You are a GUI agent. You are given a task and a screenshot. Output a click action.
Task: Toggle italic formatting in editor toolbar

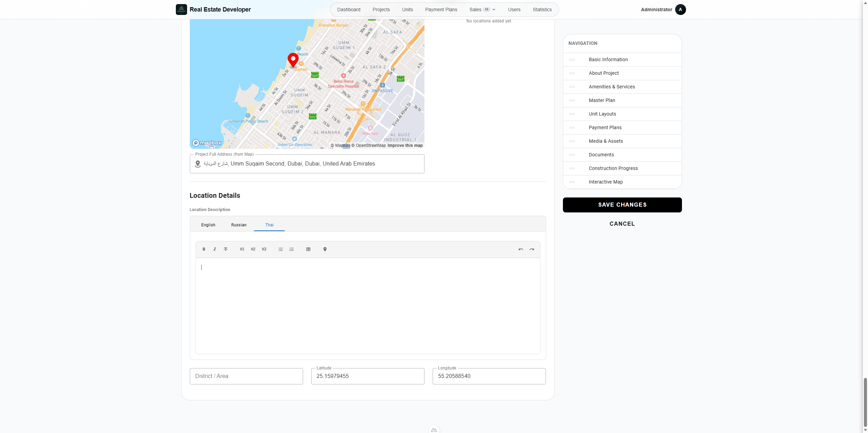click(x=215, y=249)
